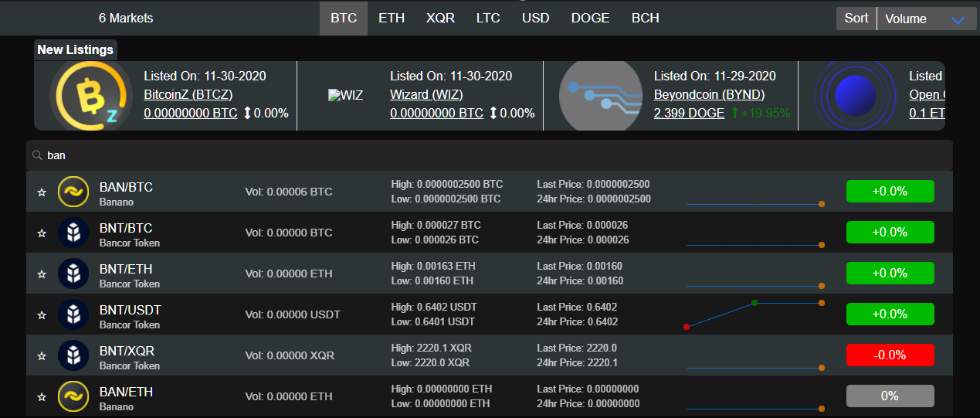This screenshot has height=418, width=980.
Task: Click the Bancor icon in BNT/BTC row
Action: pos(73,233)
